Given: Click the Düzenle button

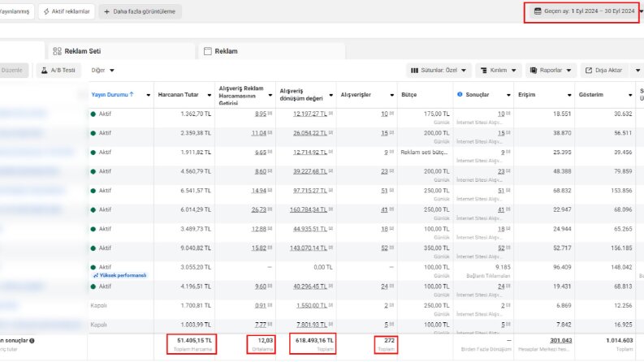Looking at the screenshot, I should pyautogui.click(x=12, y=70).
